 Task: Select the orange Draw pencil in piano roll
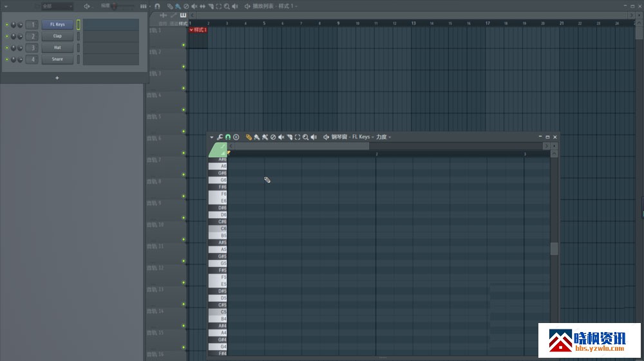[249, 137]
